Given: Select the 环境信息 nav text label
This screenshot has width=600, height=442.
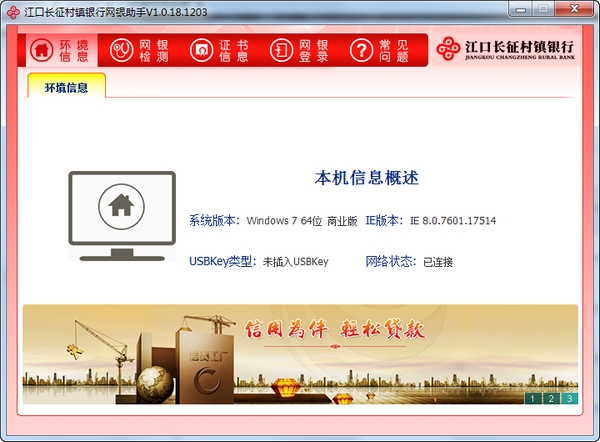Looking at the screenshot, I should pyautogui.click(x=74, y=51).
